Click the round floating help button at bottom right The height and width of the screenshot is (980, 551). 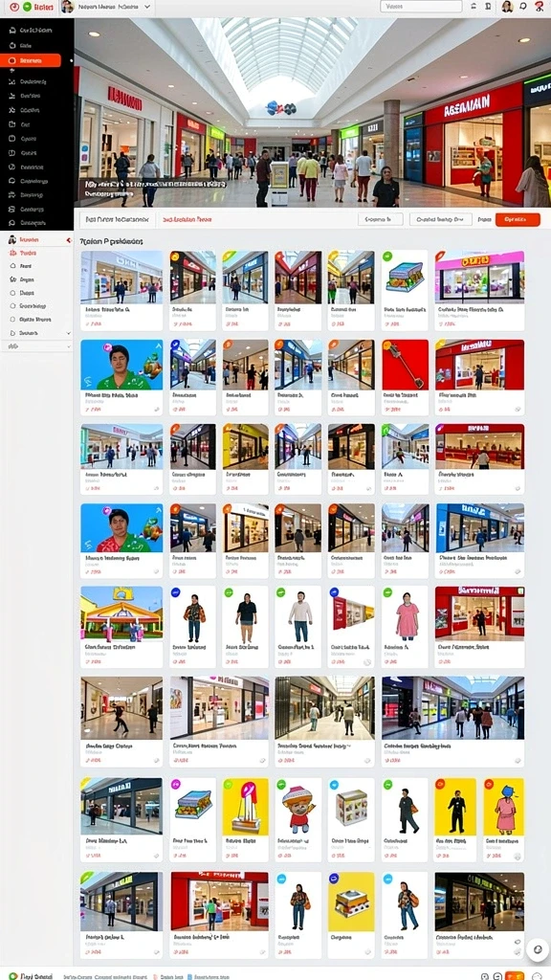coord(537,949)
